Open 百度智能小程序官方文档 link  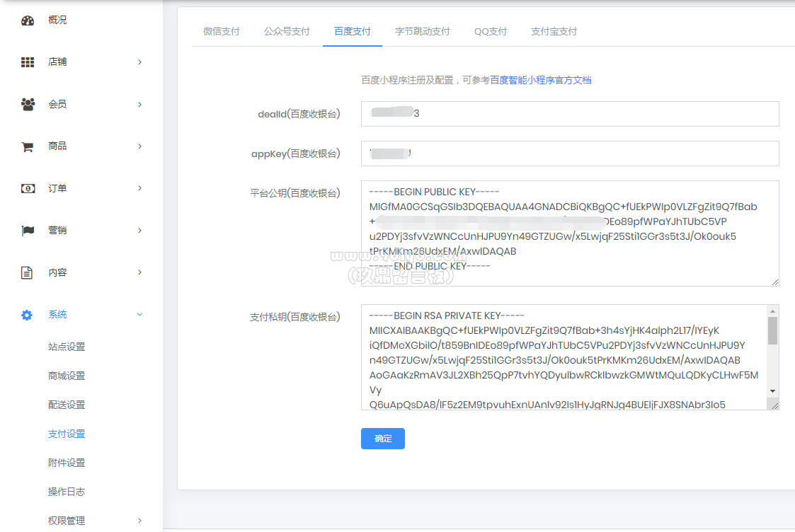(x=540, y=80)
